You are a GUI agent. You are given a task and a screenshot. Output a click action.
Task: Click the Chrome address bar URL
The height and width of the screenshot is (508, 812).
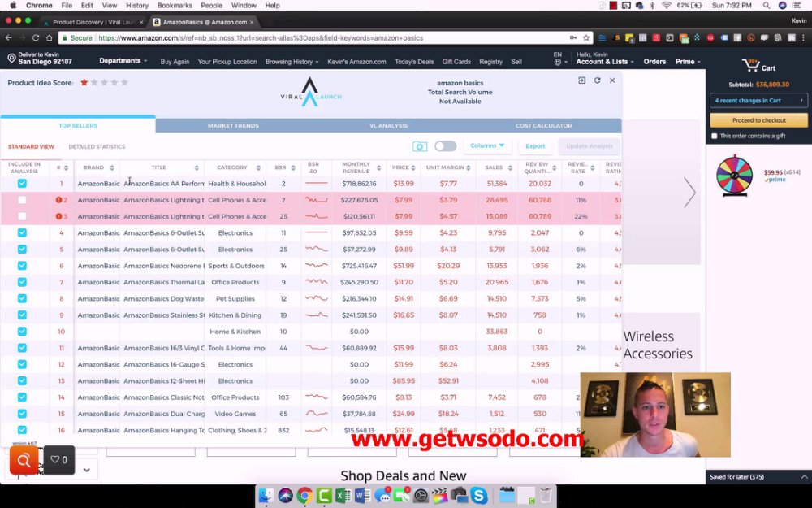point(261,38)
